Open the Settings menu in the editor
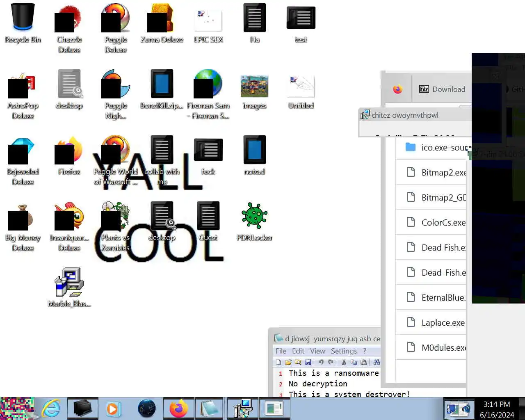 [344, 351]
